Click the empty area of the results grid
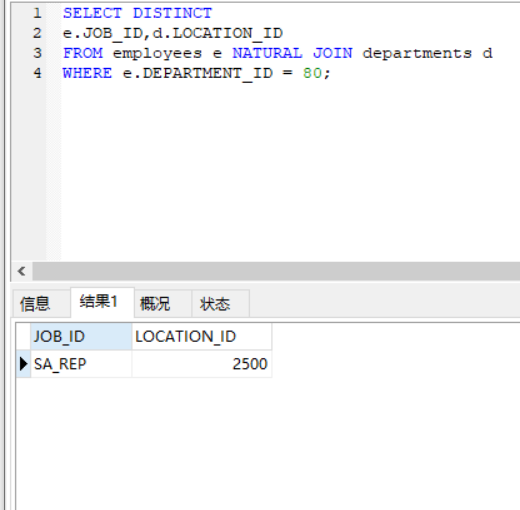The image size is (520, 510). tap(267, 443)
